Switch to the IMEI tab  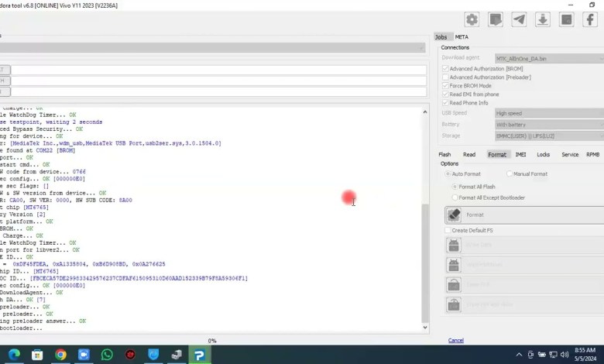point(520,155)
